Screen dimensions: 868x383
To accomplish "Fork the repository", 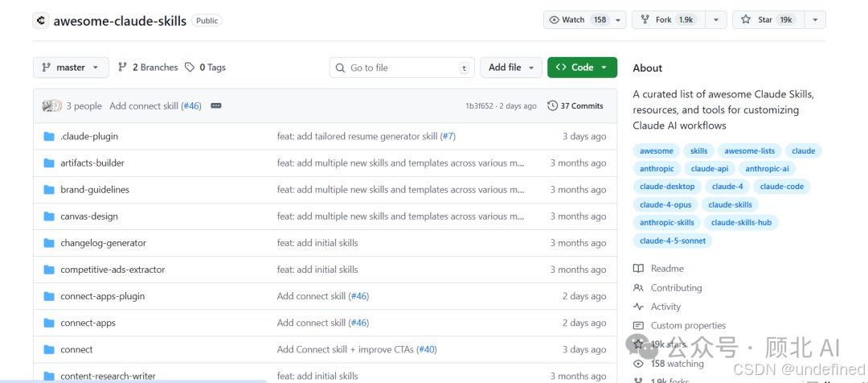I will (x=666, y=20).
